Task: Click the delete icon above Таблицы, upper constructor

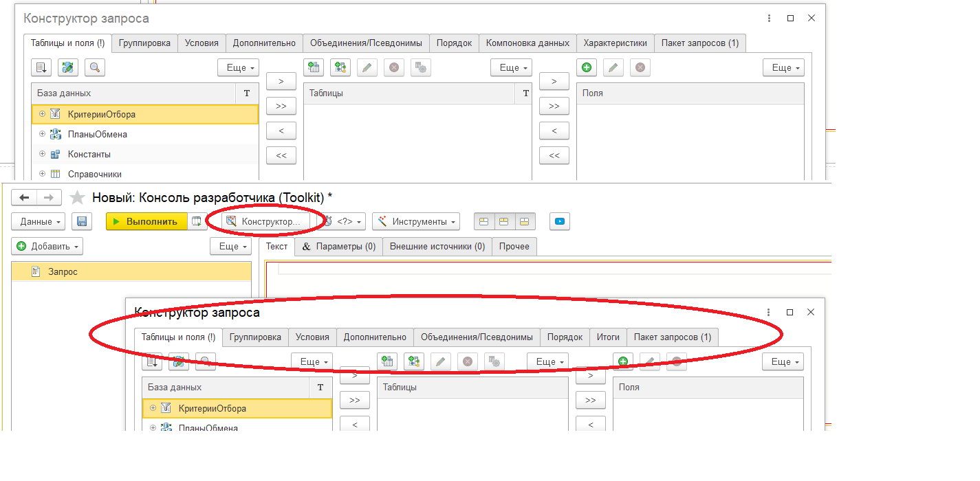Action: click(394, 67)
